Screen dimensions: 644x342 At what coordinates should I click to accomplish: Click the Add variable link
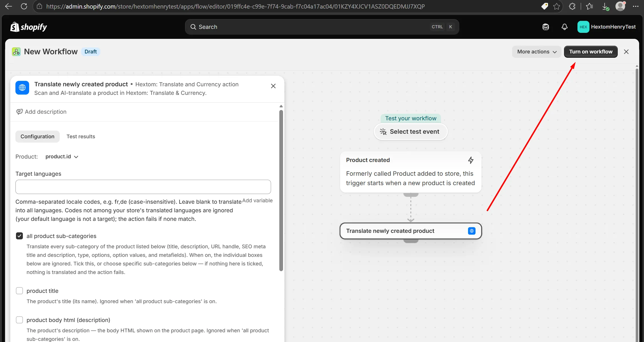(x=257, y=201)
